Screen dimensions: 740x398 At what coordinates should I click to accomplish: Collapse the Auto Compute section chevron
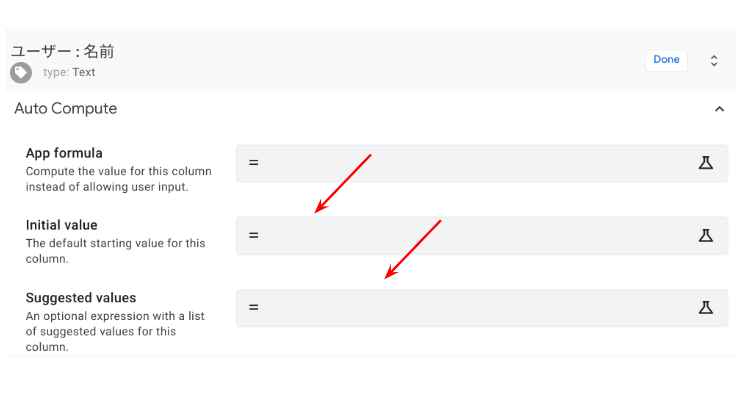(x=719, y=109)
